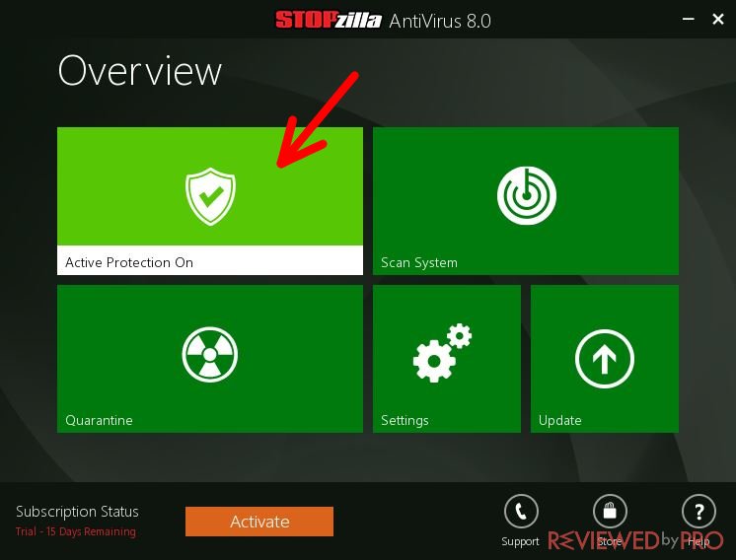Click the Subscription Status label
The image size is (736, 560).
pyautogui.click(x=78, y=512)
